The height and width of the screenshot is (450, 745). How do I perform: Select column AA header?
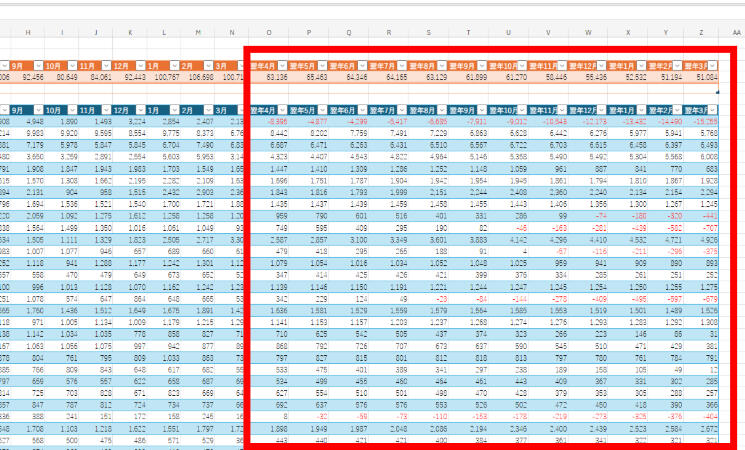point(736,32)
